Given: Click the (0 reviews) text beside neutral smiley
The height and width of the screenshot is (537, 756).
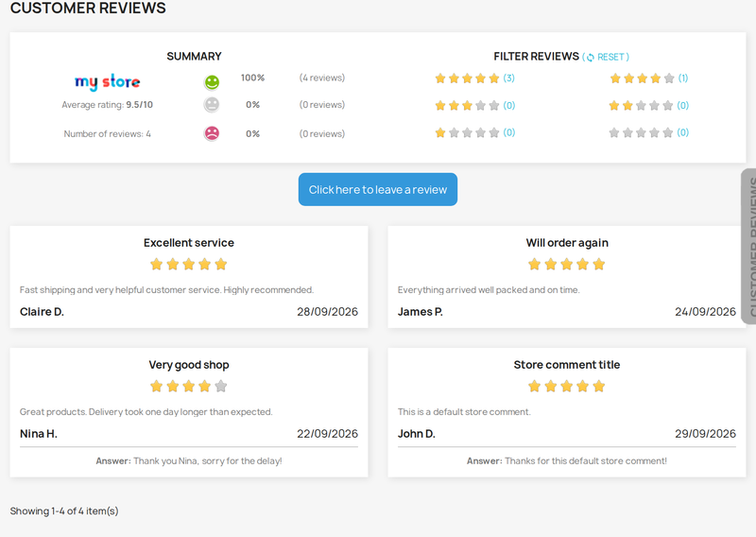Looking at the screenshot, I should pyautogui.click(x=322, y=105).
